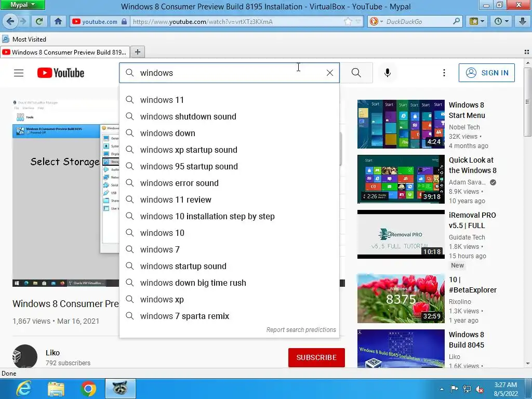Image resolution: width=532 pixels, height=399 pixels.
Task: Open the bookmarks menu toolbar button
Action: (x=477, y=22)
